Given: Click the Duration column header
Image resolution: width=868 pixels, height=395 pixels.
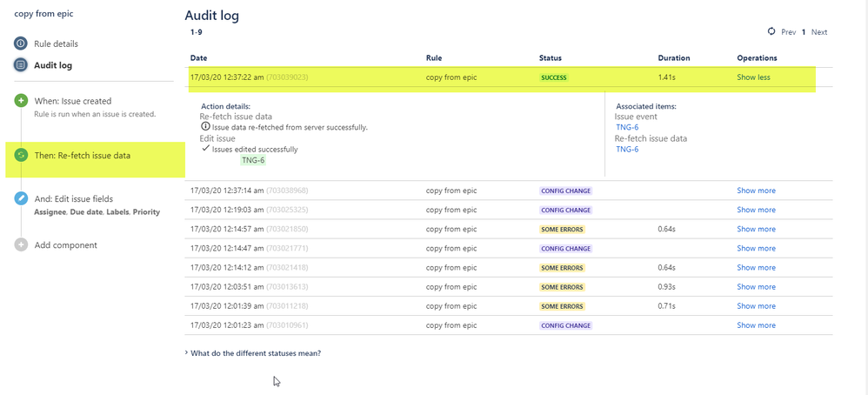Looking at the screenshot, I should tap(674, 57).
